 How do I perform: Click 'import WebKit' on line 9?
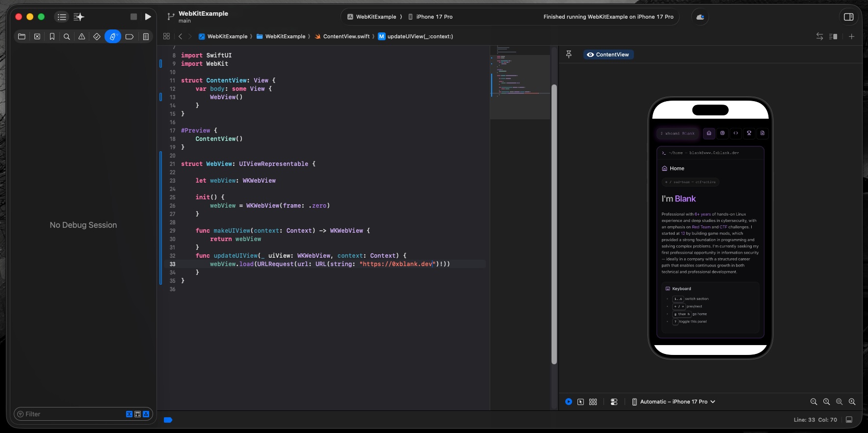point(205,64)
